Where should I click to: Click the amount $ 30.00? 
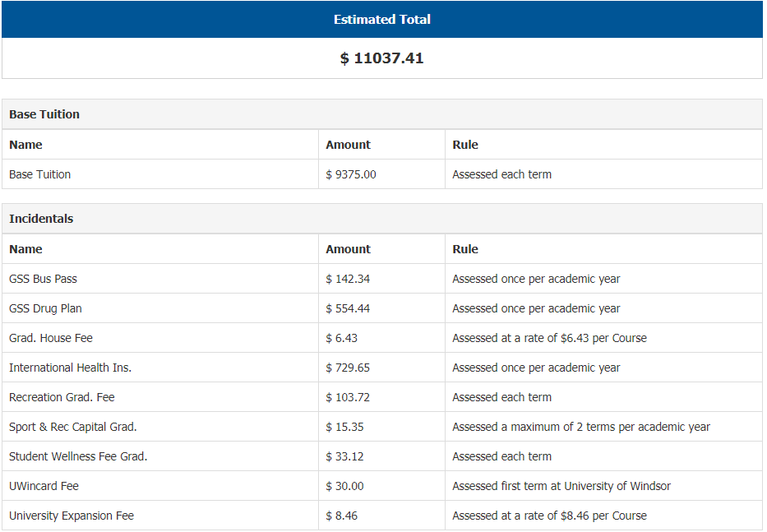coord(344,486)
